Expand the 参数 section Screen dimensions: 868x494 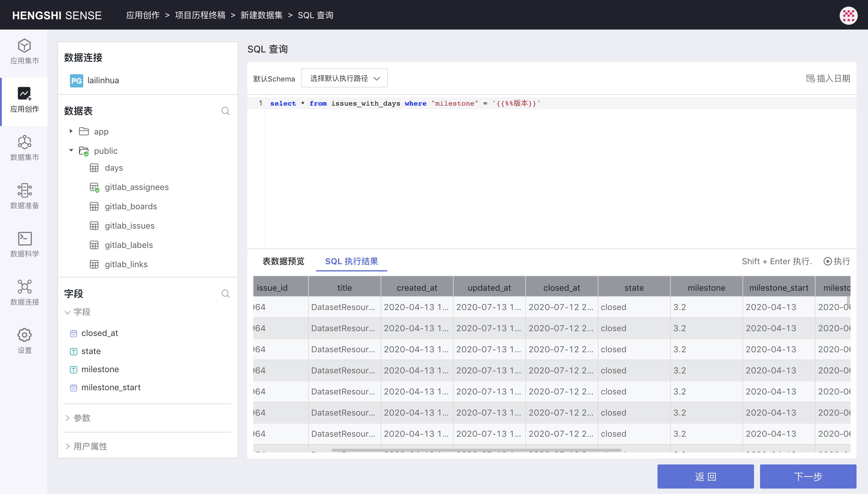tap(68, 418)
